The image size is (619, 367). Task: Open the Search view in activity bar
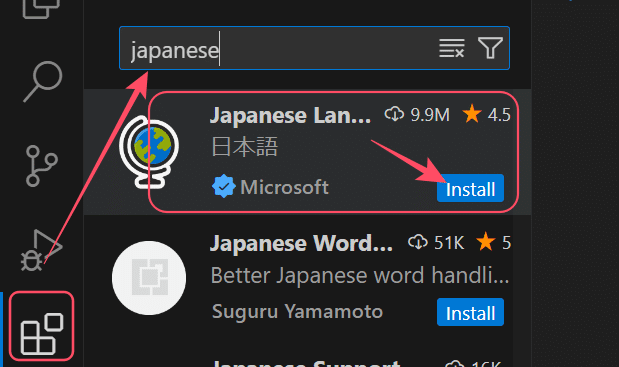coord(43,82)
